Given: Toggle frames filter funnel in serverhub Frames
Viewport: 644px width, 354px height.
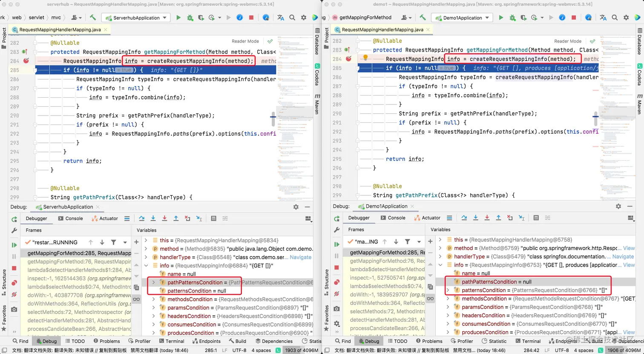Looking at the screenshot, I should [x=113, y=242].
